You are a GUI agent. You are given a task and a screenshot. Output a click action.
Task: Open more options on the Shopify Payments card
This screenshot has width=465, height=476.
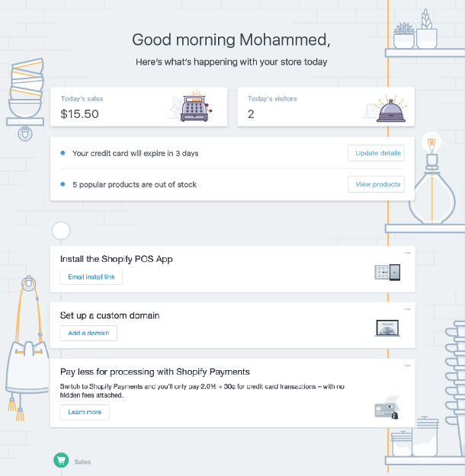point(408,366)
